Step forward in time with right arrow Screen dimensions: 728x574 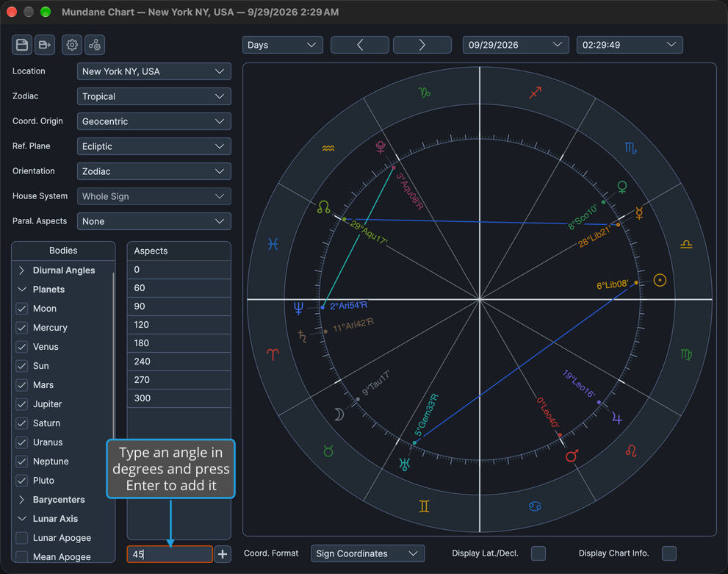coord(422,45)
